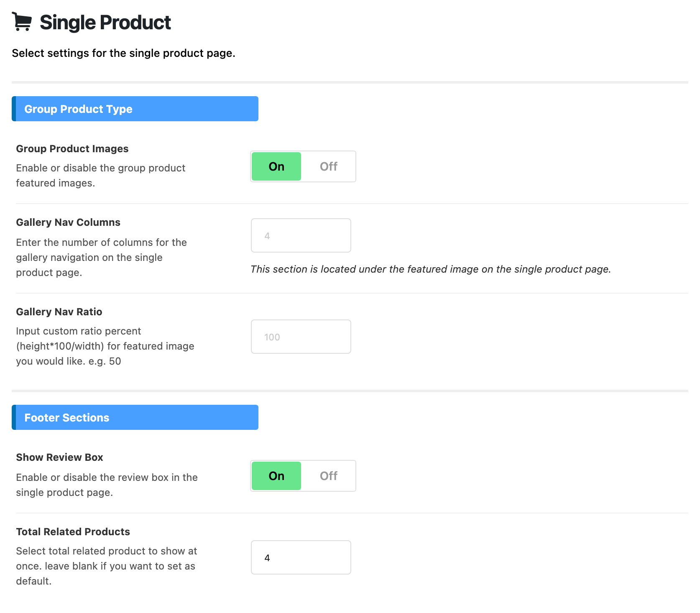Disable Show Review Box with Off

click(328, 476)
